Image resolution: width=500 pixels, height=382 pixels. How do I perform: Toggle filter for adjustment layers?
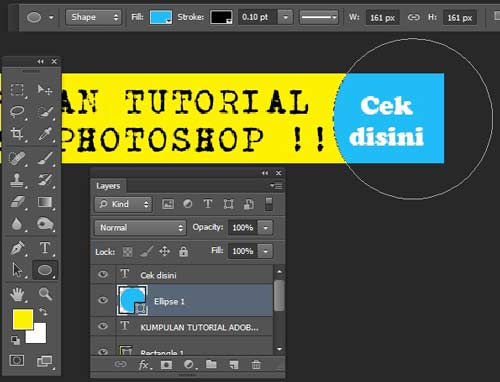[188, 204]
